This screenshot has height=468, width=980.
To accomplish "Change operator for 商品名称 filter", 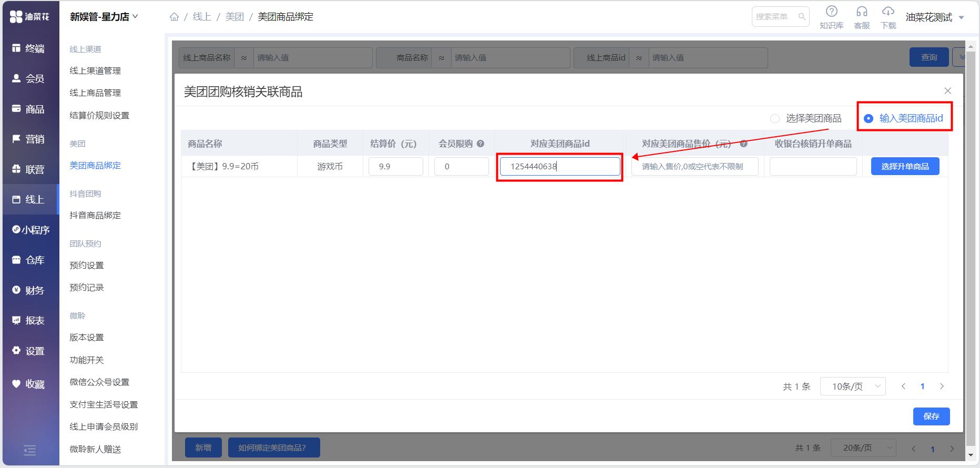I will (441, 58).
